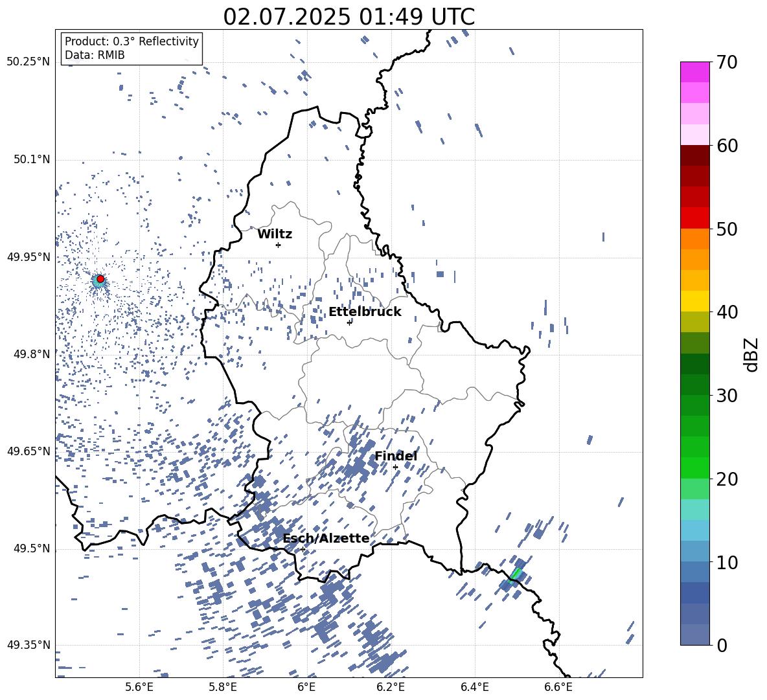This screenshot has width=767, height=700.
Task: Click the 6.6°E longitude label
Action: pos(558,687)
